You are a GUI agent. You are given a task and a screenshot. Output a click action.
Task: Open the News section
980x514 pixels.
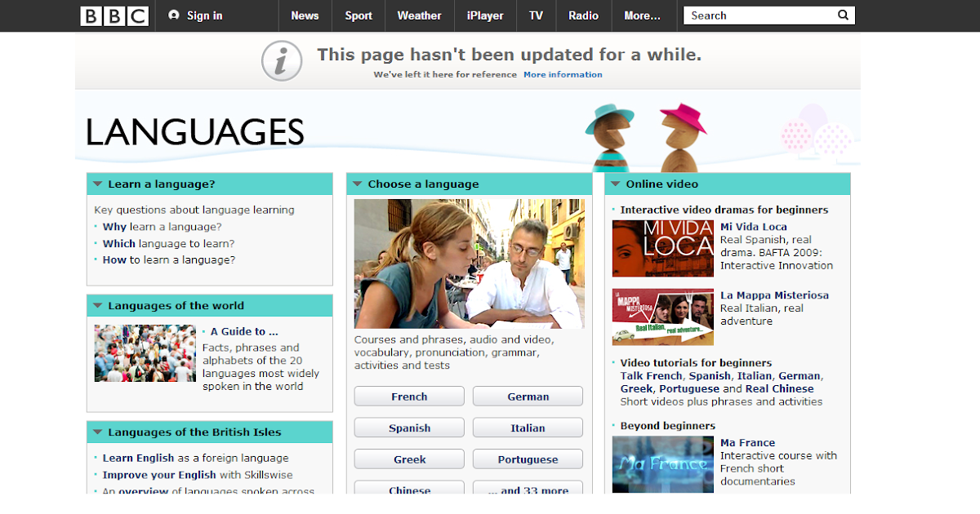(x=305, y=15)
